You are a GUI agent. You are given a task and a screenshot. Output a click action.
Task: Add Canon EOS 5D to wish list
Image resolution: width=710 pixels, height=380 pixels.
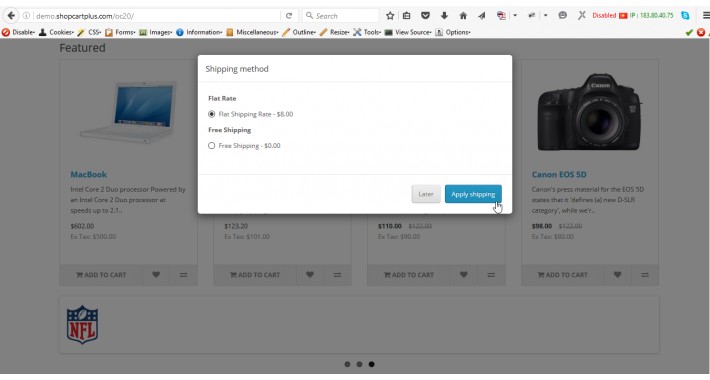pos(617,274)
